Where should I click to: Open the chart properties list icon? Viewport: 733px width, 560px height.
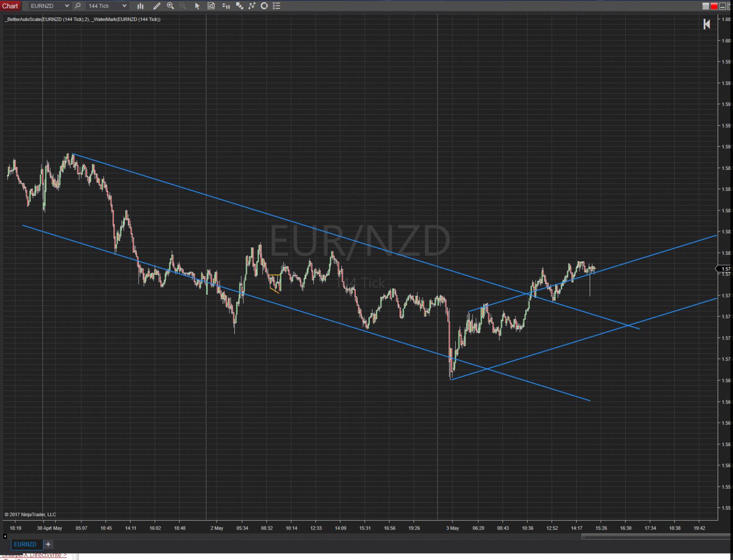[x=276, y=6]
